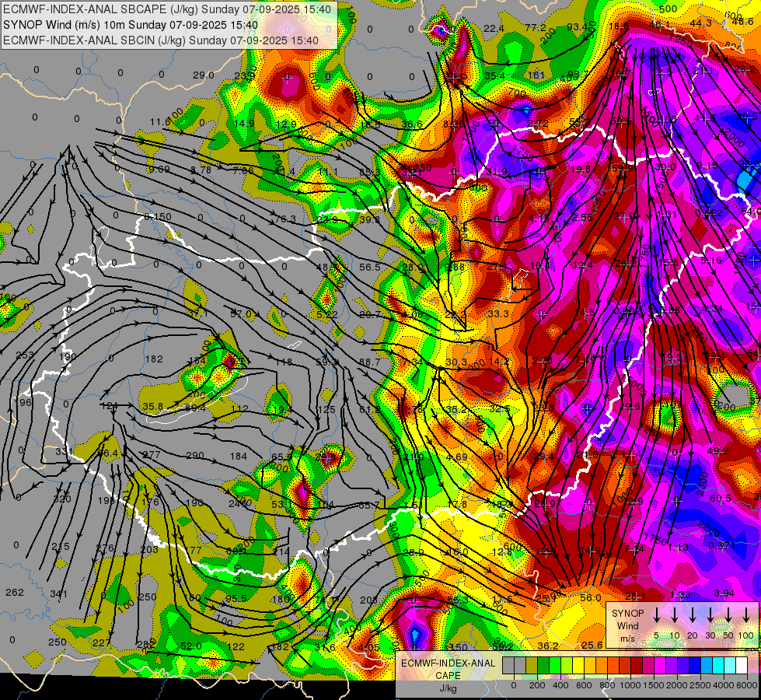Pick the olive swatch in CAPE legend

[532, 666]
